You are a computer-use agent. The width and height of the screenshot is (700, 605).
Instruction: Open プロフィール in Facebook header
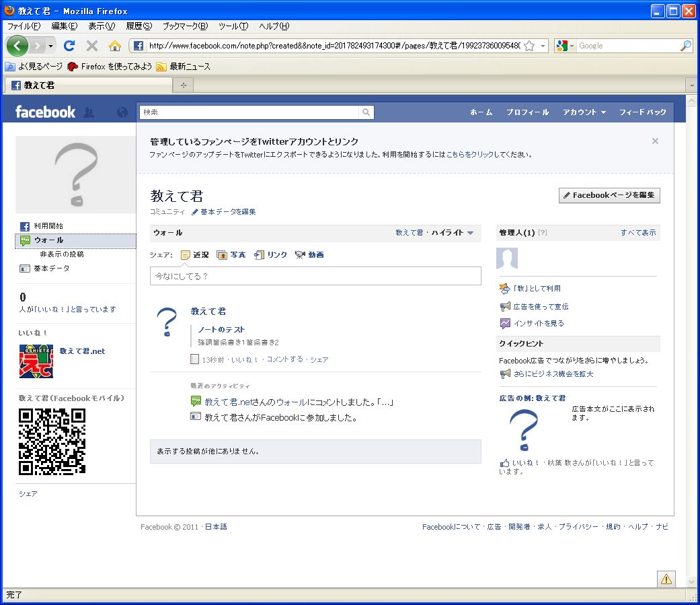click(527, 112)
